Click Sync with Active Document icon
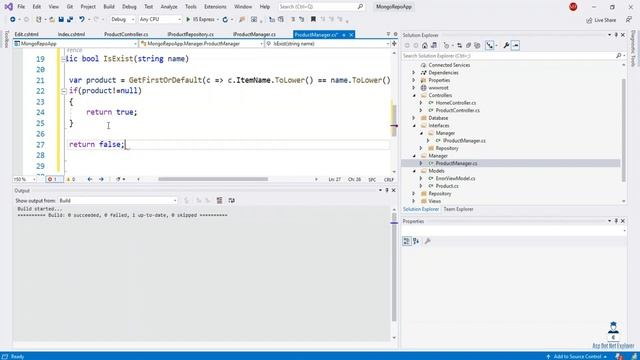 [459, 45]
